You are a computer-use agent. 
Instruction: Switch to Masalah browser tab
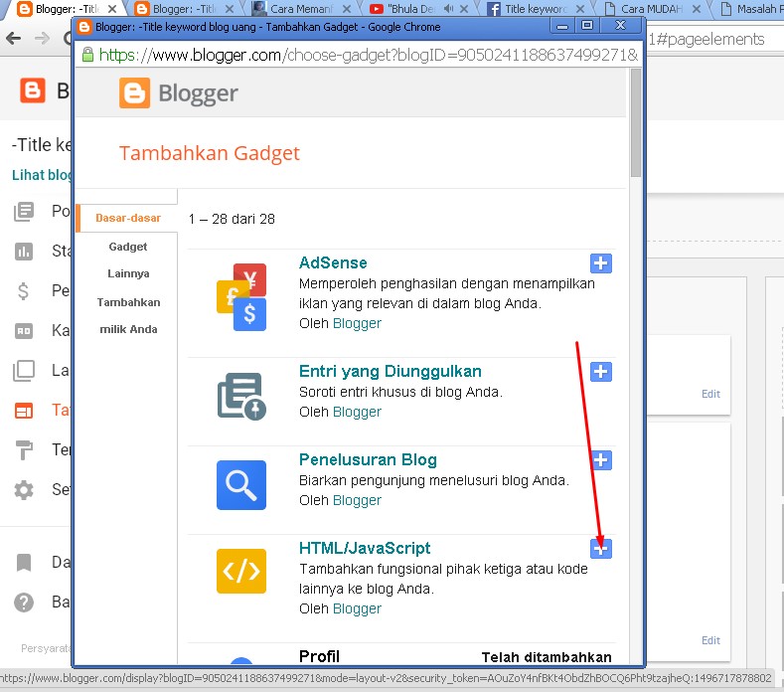(x=750, y=9)
